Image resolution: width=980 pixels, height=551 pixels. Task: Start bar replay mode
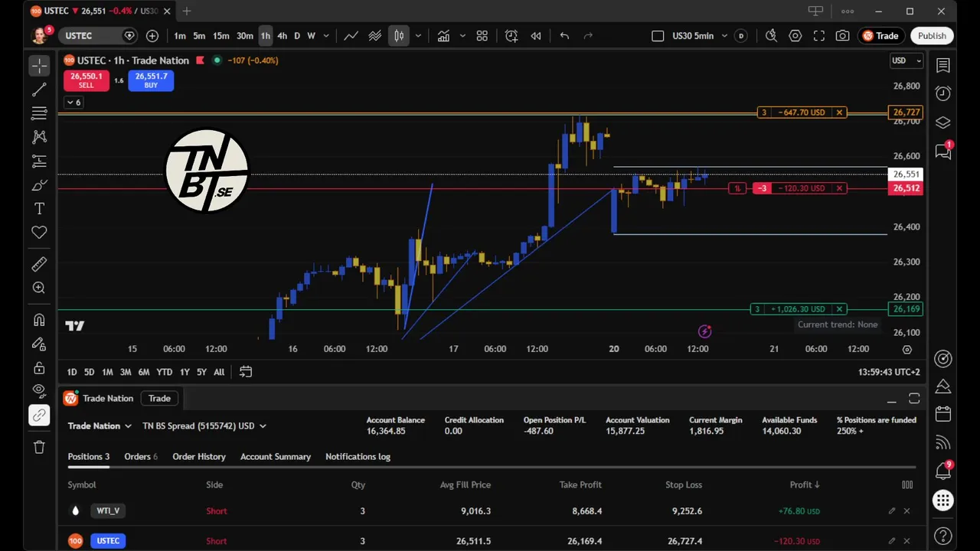point(536,36)
